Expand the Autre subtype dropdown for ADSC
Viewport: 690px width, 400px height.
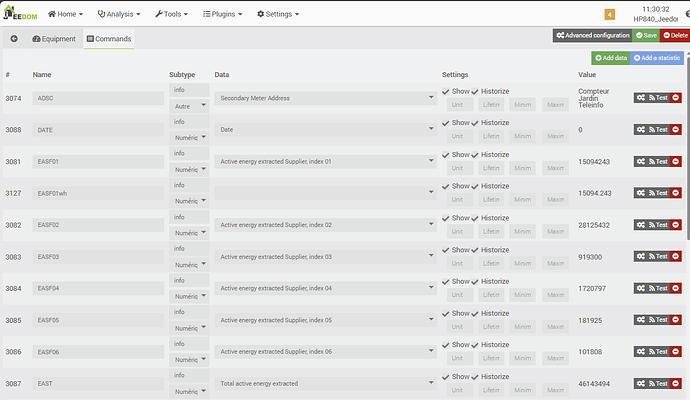click(189, 104)
